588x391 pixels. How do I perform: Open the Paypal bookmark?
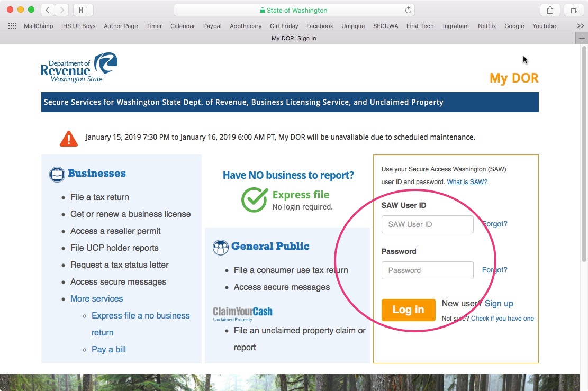point(212,26)
